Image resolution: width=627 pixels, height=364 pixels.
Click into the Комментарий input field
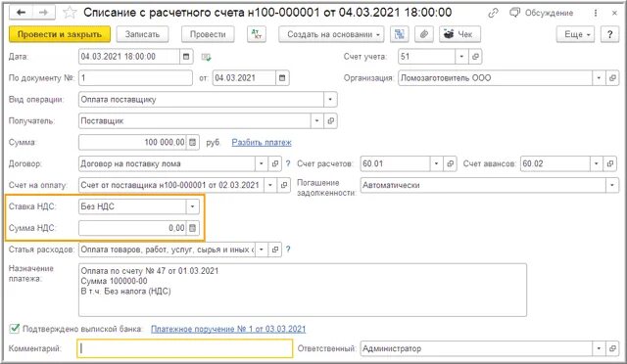[185, 348]
